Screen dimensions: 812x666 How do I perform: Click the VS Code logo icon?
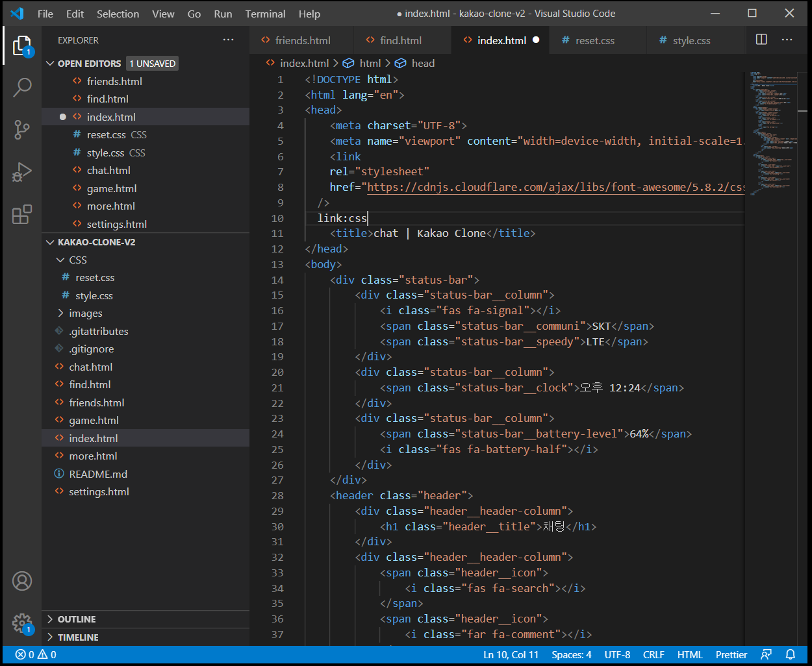pyautogui.click(x=18, y=14)
